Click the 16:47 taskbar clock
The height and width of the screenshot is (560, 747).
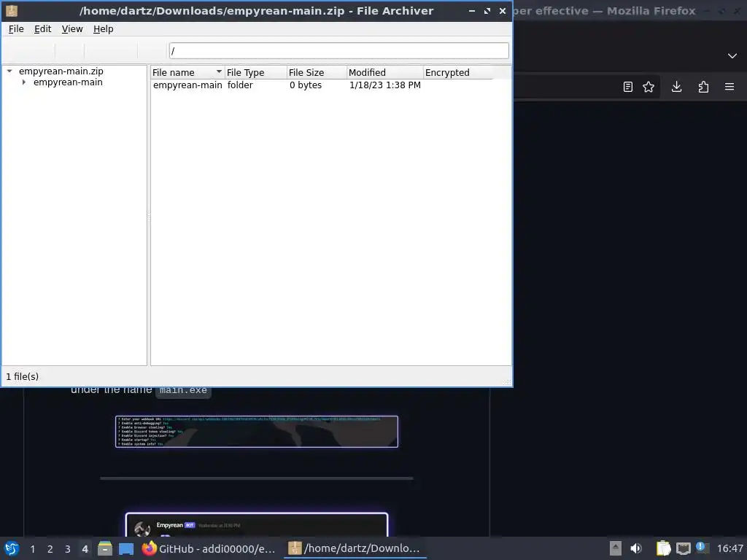729,549
